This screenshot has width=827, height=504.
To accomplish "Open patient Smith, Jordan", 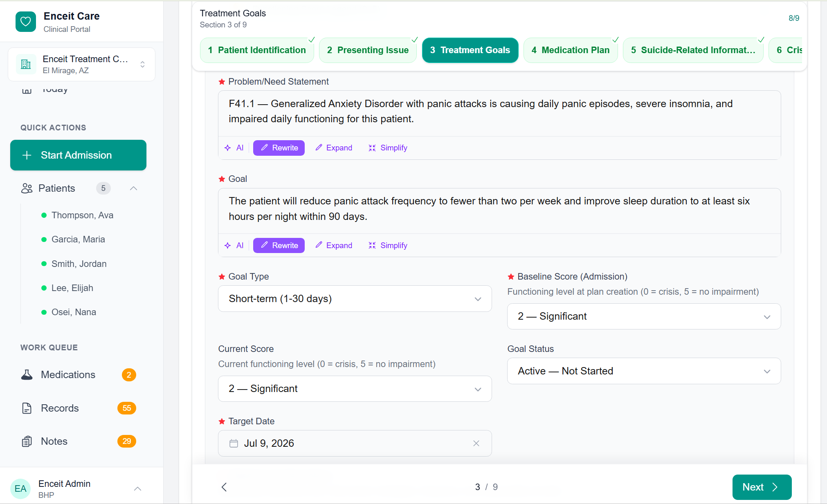I will click(79, 264).
